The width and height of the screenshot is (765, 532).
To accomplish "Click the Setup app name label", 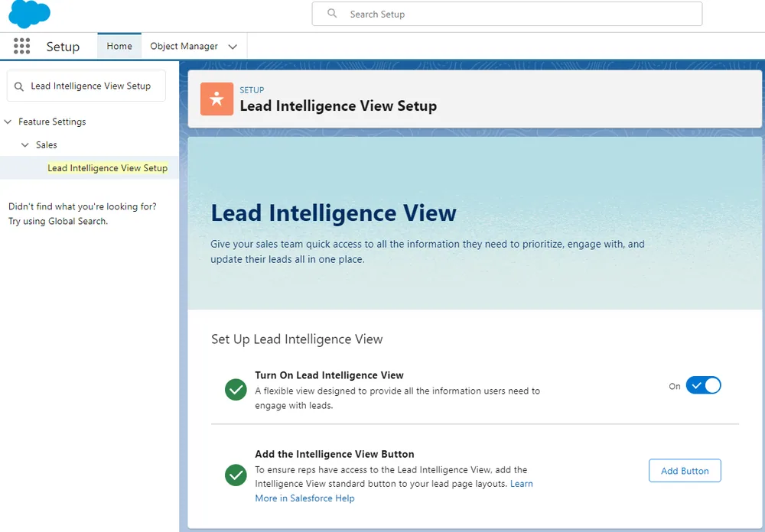I will pyautogui.click(x=63, y=47).
